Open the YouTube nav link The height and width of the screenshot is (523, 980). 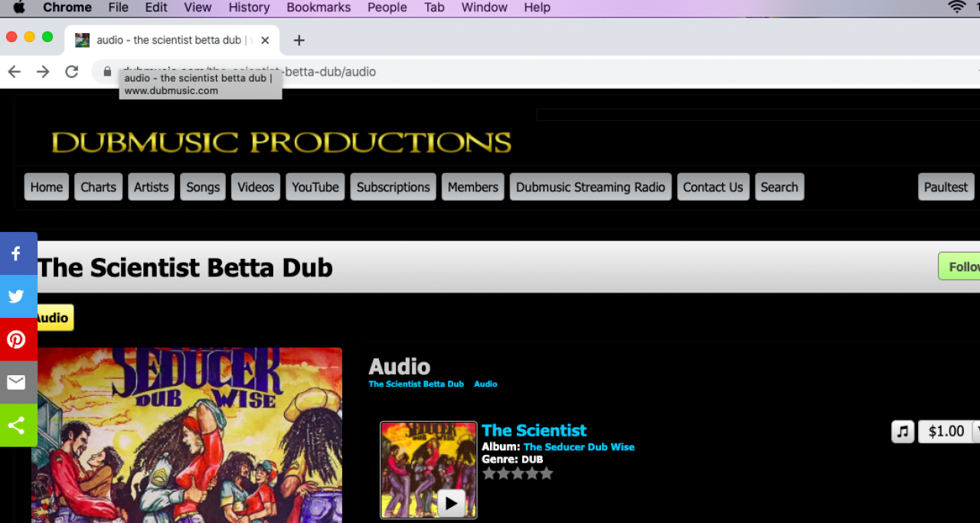click(315, 187)
